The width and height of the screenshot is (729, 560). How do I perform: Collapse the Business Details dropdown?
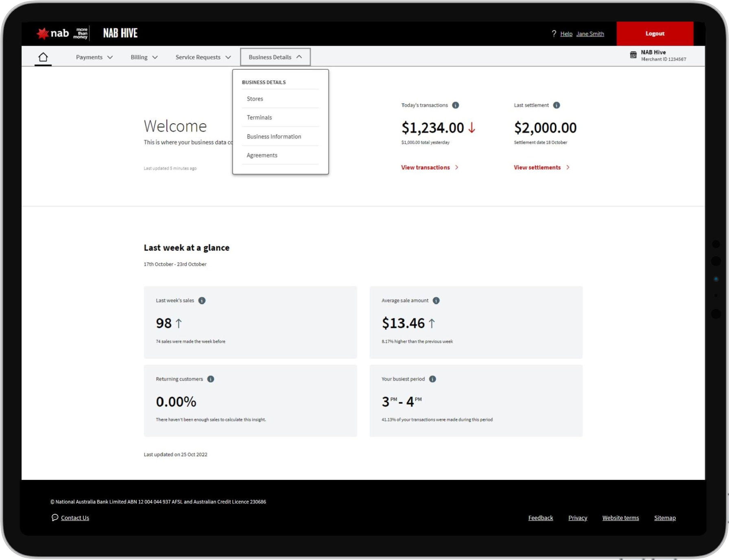click(x=275, y=57)
